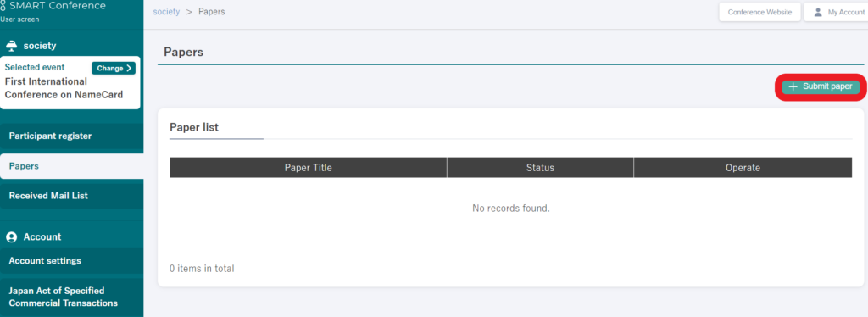Screen dimensions: 868x317
Task: Click the First International Conference on NameCard title
Action: click(x=64, y=88)
